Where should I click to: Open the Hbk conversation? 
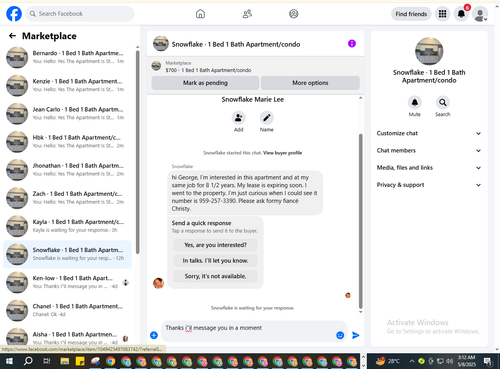pos(68,142)
